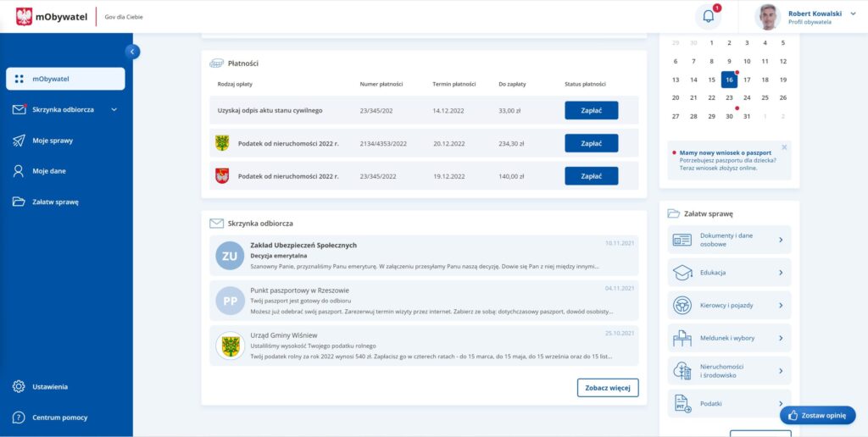Open Mamy nowy wniosek o paszport link
868x437 pixels.
[726, 152]
